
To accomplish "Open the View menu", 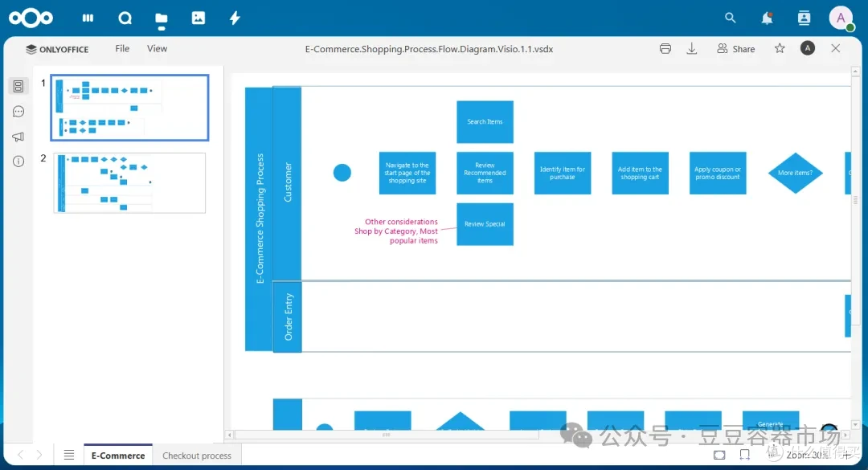I will click(x=157, y=49).
